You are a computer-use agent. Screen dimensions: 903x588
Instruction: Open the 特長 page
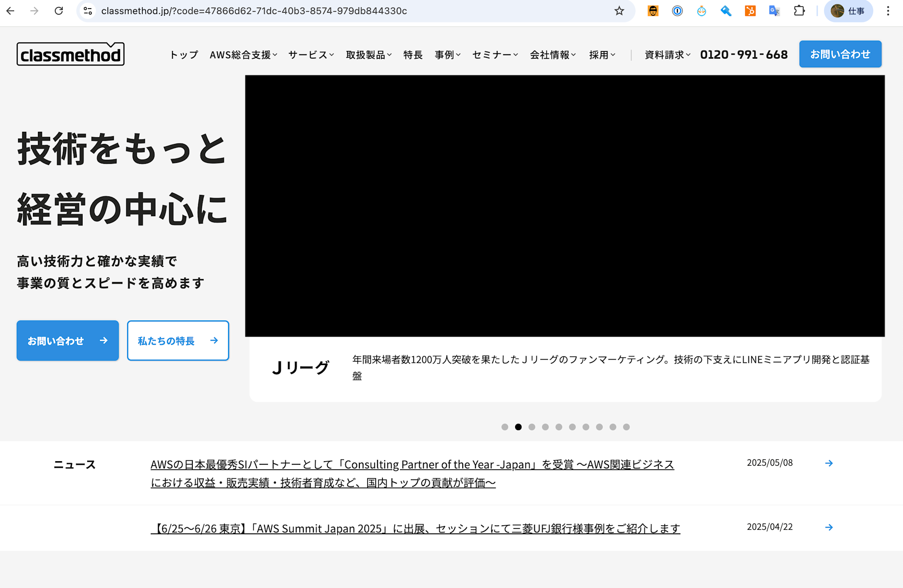click(413, 55)
